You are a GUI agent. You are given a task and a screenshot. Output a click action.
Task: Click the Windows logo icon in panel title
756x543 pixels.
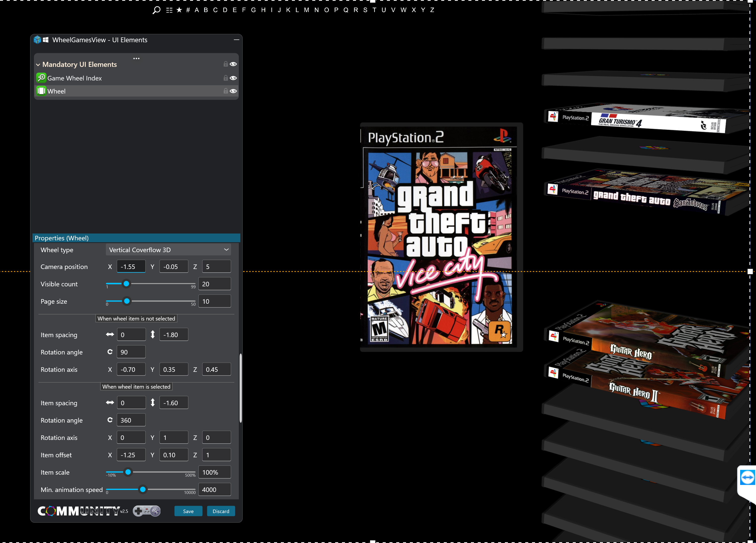point(46,40)
